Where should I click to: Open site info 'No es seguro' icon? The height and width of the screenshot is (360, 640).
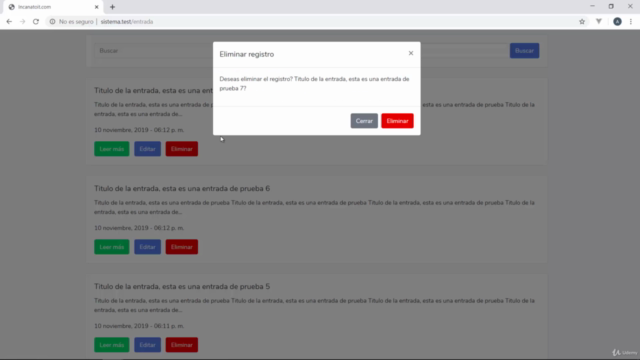tap(52, 22)
